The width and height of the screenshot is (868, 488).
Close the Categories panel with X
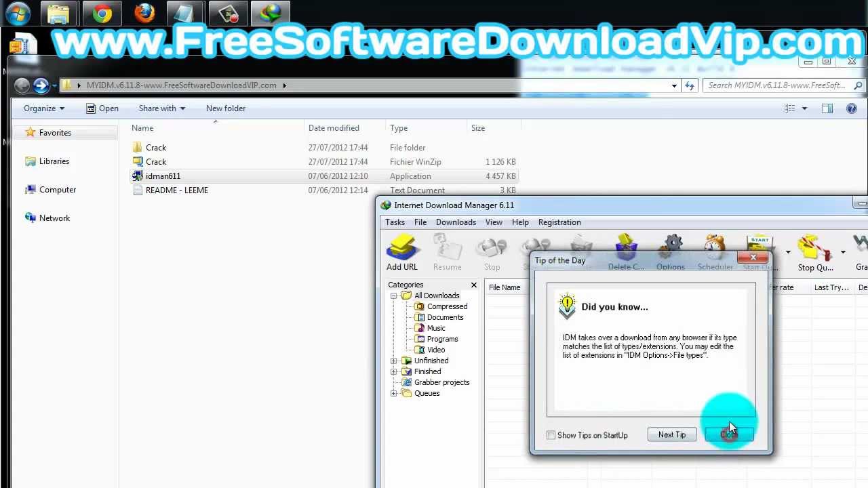click(x=474, y=285)
